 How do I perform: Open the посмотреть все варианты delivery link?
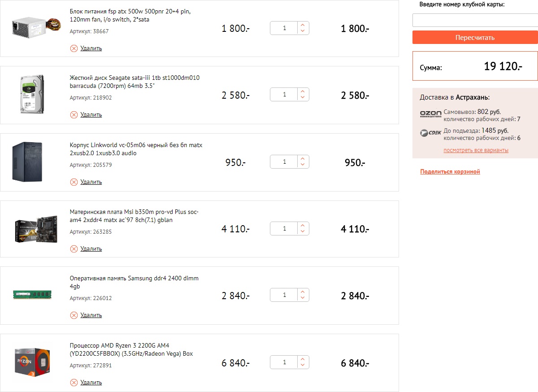point(476,150)
